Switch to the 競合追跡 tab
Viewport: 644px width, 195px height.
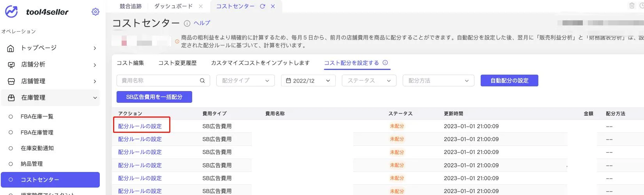tap(131, 6)
